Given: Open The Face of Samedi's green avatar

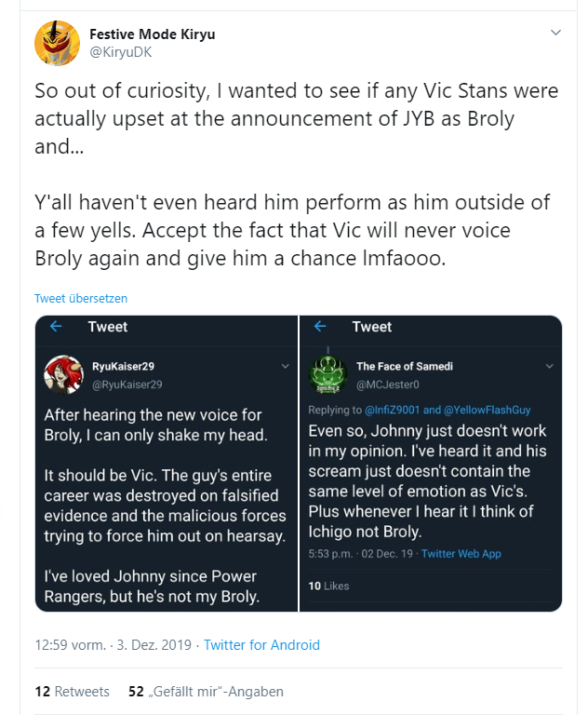Looking at the screenshot, I should 327,374.
